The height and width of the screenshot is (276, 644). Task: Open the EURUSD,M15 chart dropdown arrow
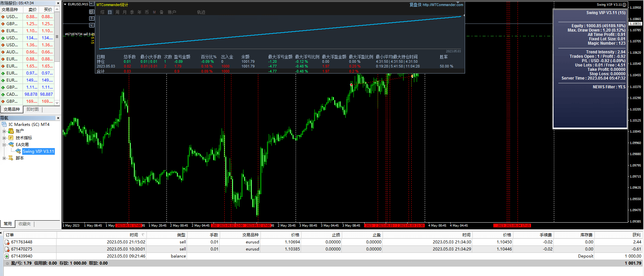[65, 4]
